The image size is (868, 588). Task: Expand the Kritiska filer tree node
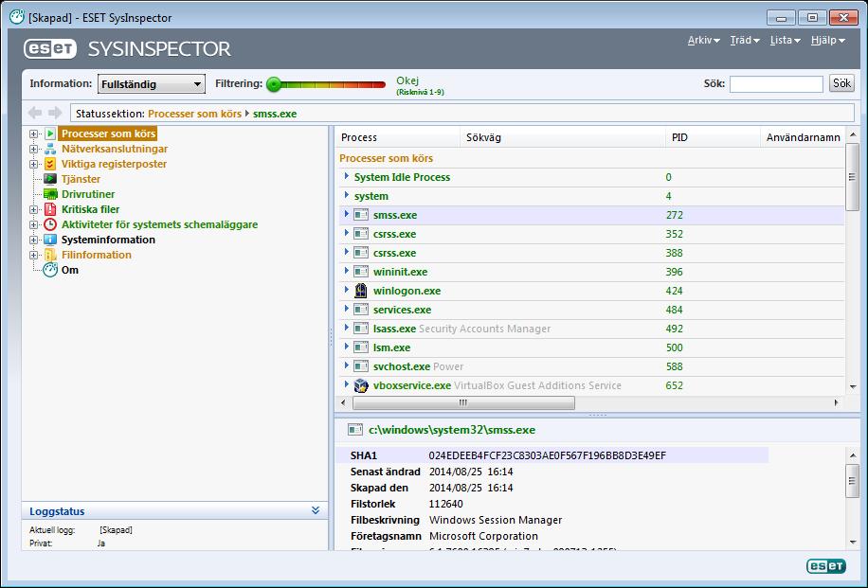coord(34,209)
